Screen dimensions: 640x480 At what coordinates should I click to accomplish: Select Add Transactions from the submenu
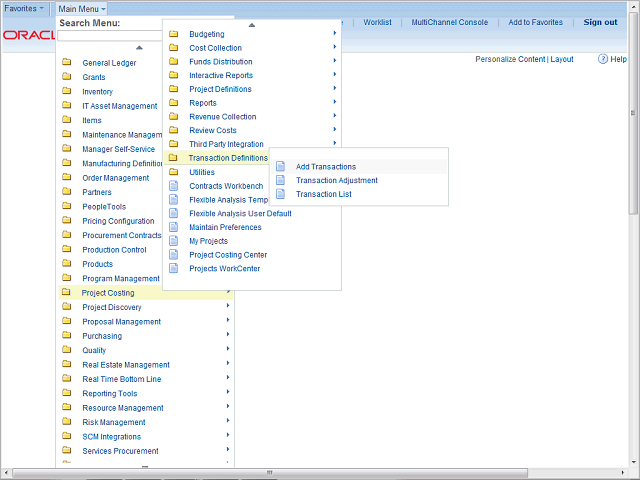click(x=326, y=167)
